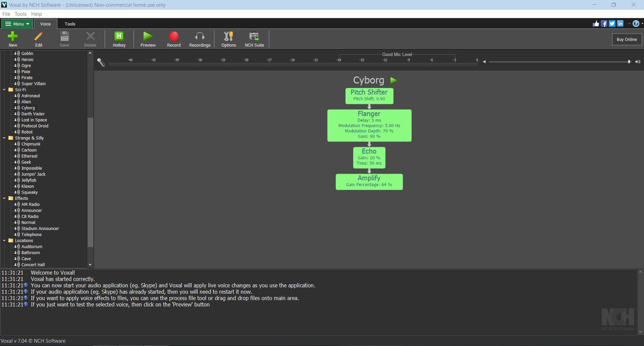Switch to the Tools tab
This screenshot has height=346, width=644.
[x=70, y=24]
